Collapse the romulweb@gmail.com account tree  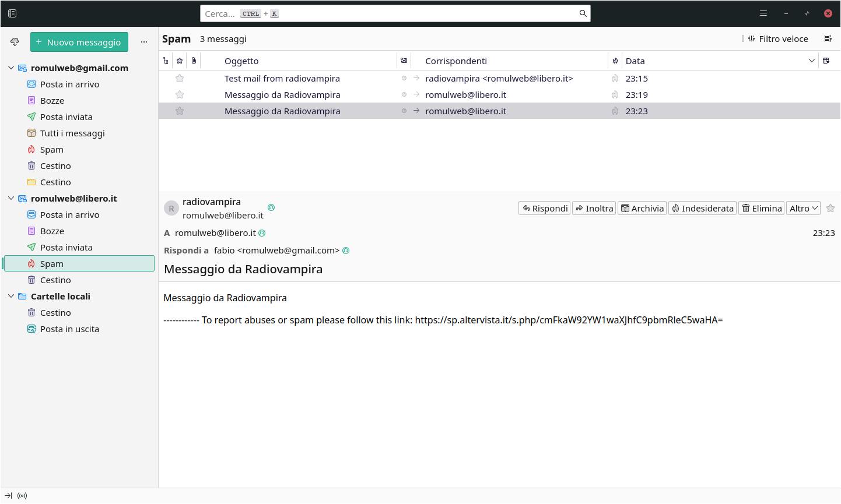11,68
